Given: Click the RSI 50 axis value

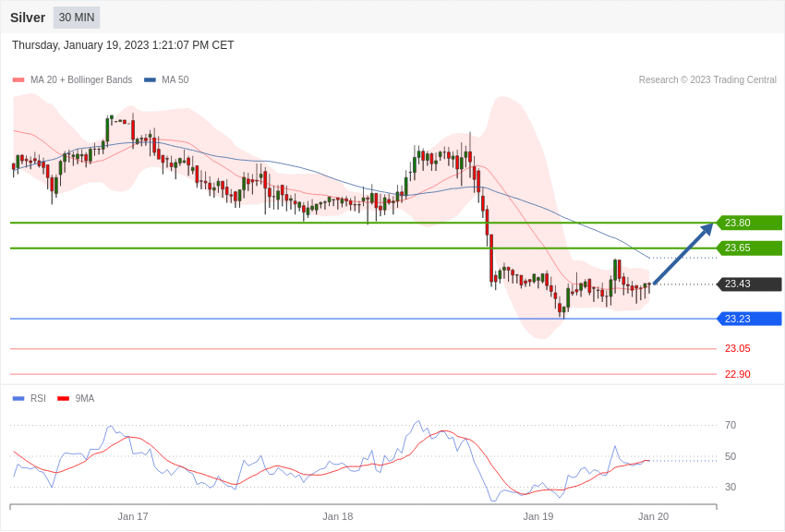Looking at the screenshot, I should 731,456.
